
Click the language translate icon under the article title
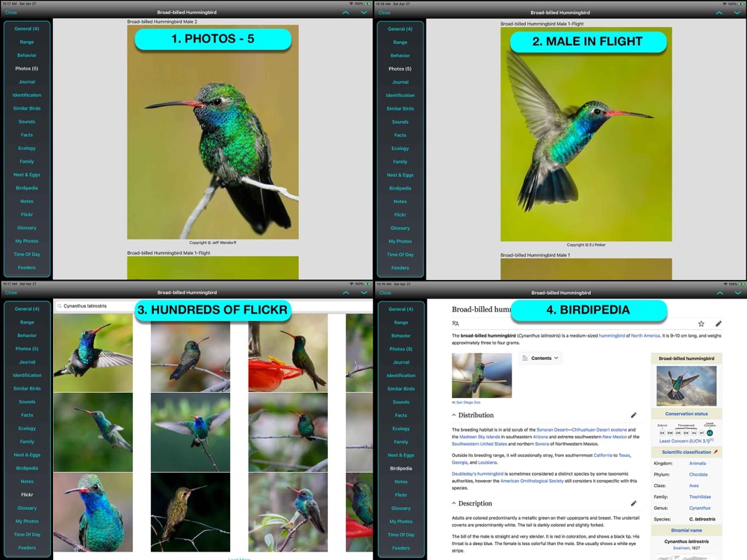coord(456,323)
